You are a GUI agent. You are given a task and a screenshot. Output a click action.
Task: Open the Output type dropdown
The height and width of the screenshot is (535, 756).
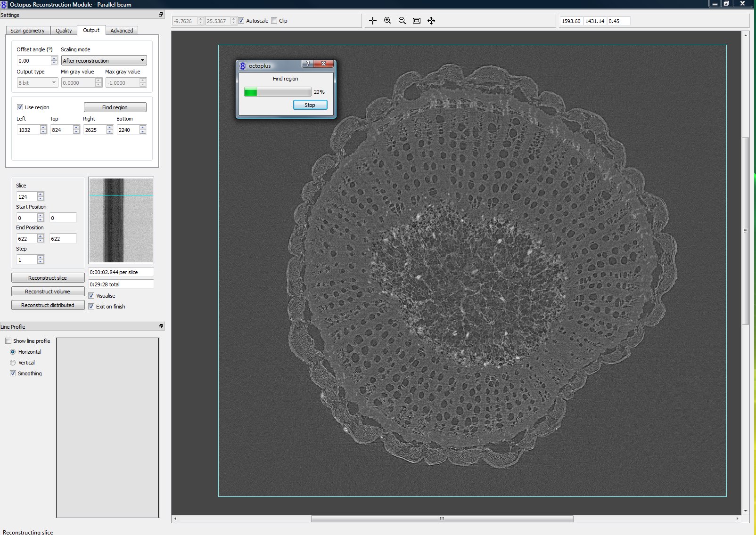[x=37, y=83]
